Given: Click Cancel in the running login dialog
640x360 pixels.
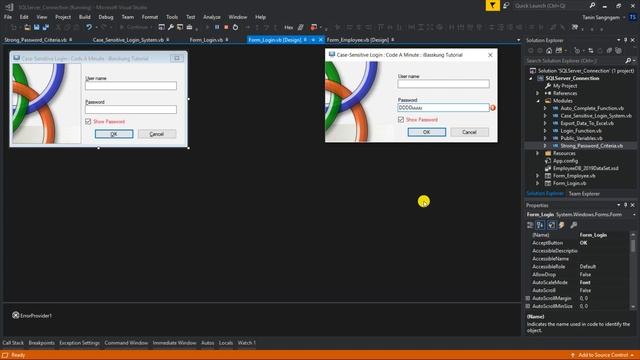Looking at the screenshot, I should [x=469, y=132].
